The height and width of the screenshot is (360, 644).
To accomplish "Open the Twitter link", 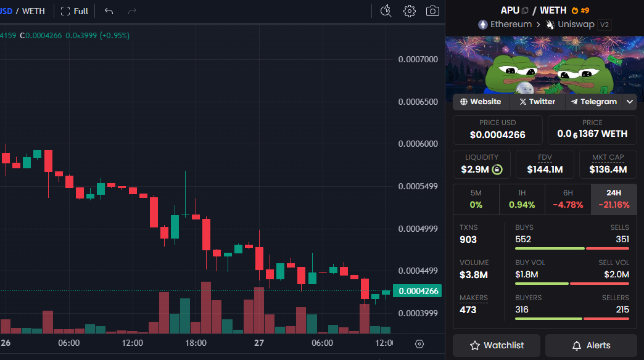I will click(537, 102).
